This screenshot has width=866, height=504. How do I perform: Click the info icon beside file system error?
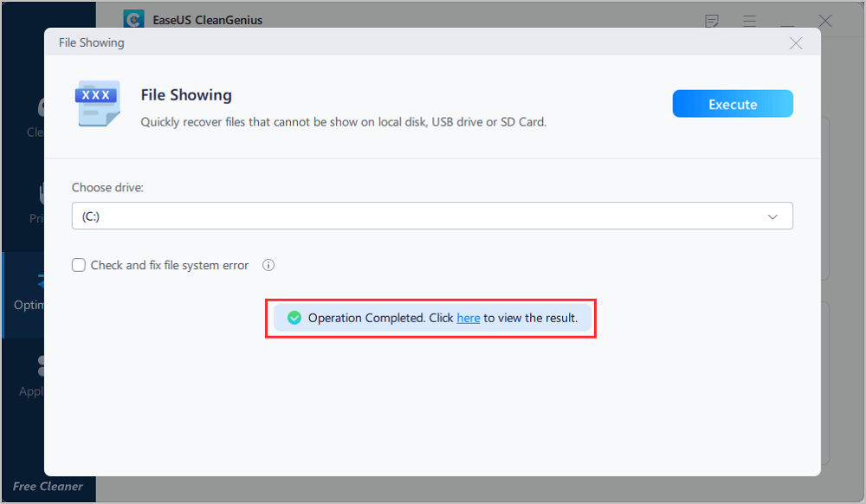coord(268,266)
